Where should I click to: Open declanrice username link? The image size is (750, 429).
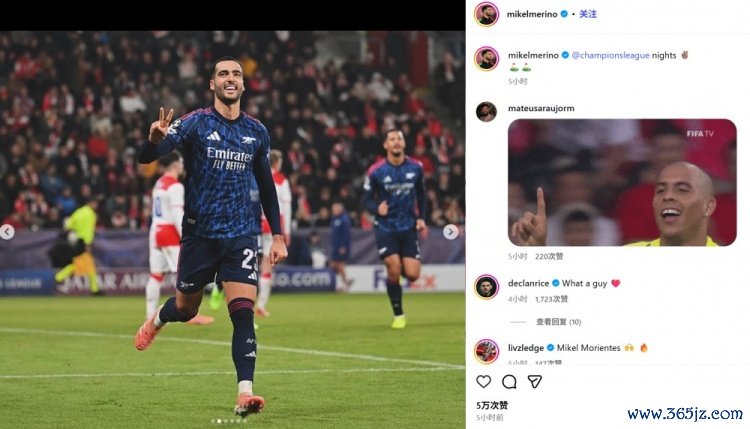click(x=529, y=283)
